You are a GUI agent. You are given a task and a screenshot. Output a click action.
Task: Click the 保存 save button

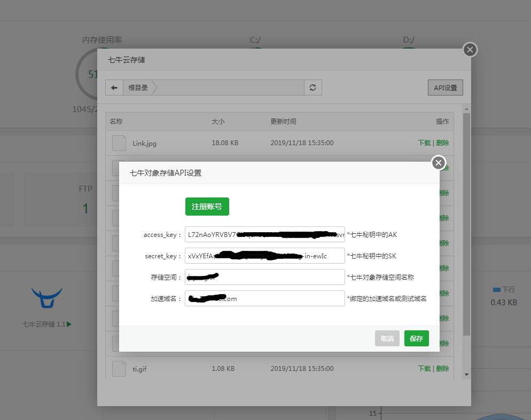pos(416,338)
